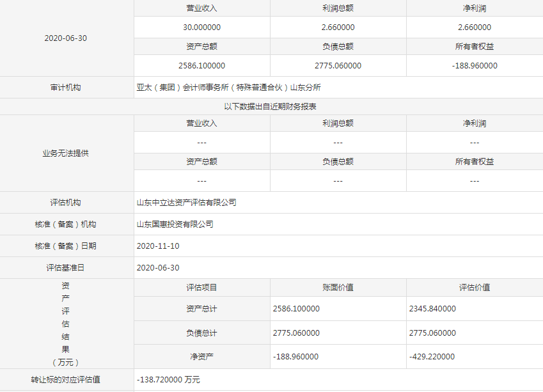
Task: Select 山东中立达资产评估有限公司 text
Action: (x=187, y=203)
